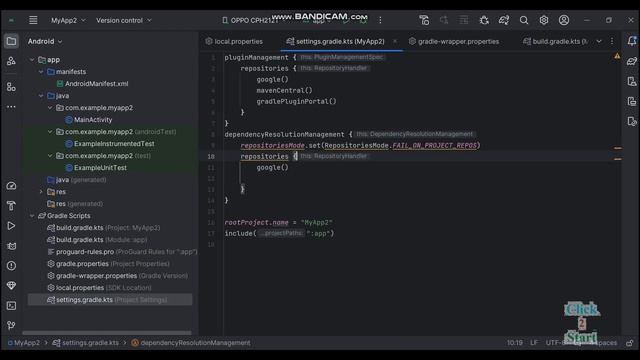Open more run actions menu
The image size is (640, 360).
point(380,20)
